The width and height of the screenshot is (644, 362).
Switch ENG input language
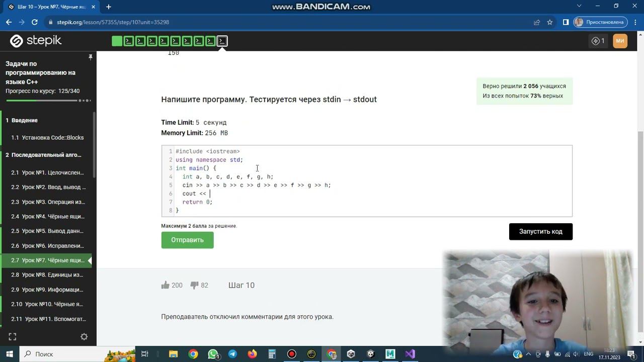tap(588, 354)
